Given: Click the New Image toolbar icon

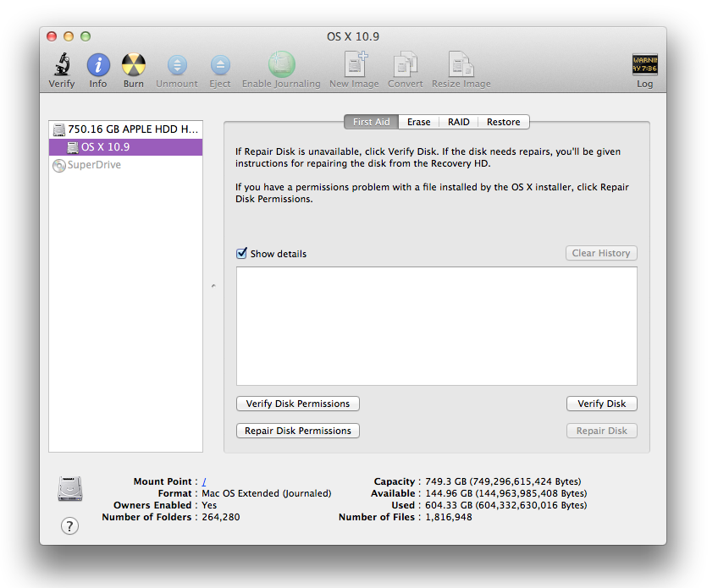Looking at the screenshot, I should [x=353, y=65].
